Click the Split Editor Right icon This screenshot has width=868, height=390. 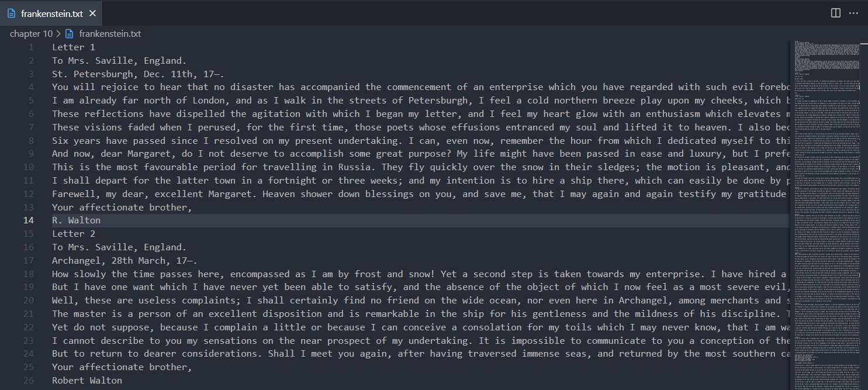(x=836, y=13)
